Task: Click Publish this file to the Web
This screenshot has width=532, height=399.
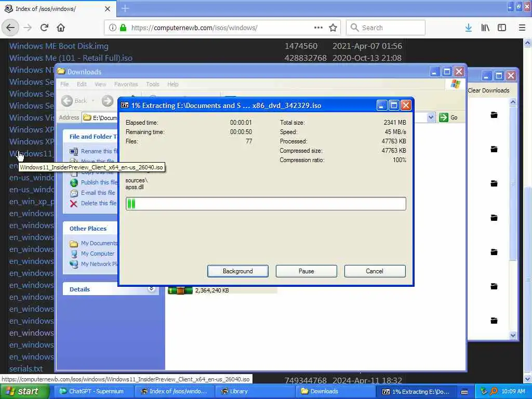Action: [94, 182]
